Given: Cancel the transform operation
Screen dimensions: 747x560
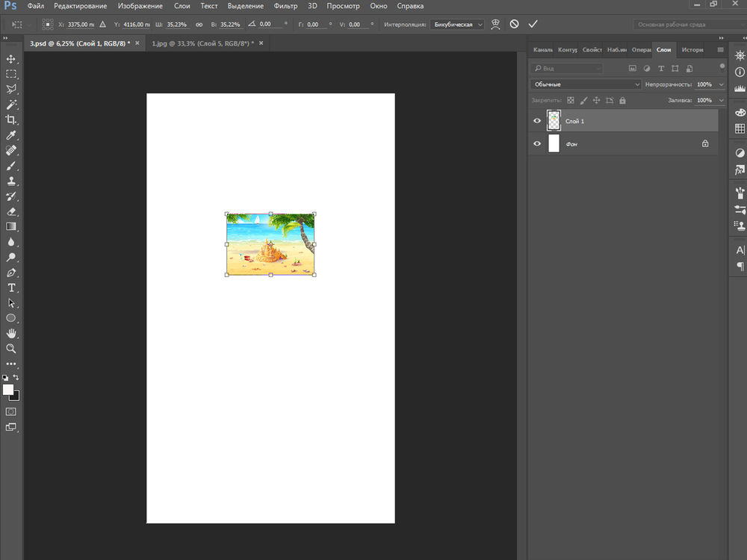Looking at the screenshot, I should pos(514,24).
